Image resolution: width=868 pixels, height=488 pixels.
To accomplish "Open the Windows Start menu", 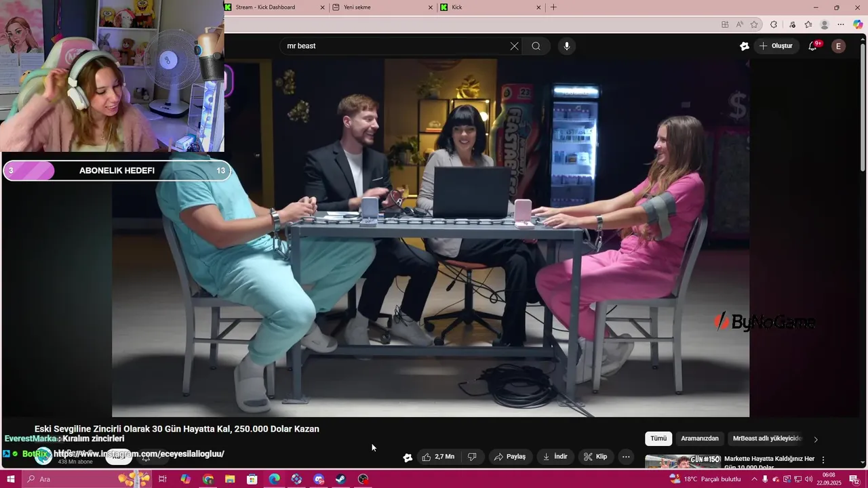I will pyautogui.click(x=11, y=479).
